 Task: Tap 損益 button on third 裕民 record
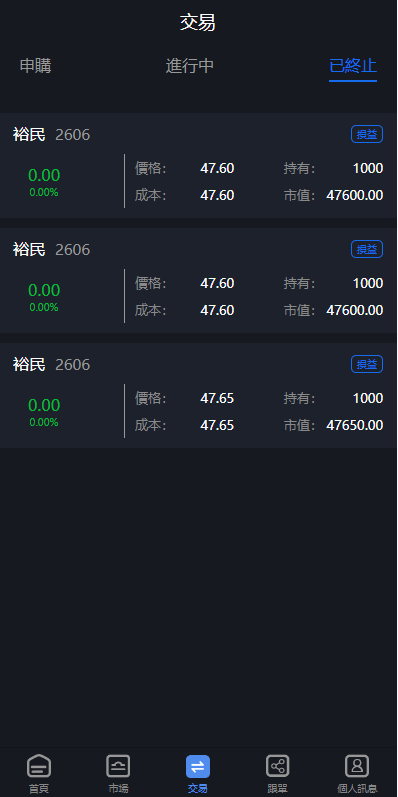point(366,364)
